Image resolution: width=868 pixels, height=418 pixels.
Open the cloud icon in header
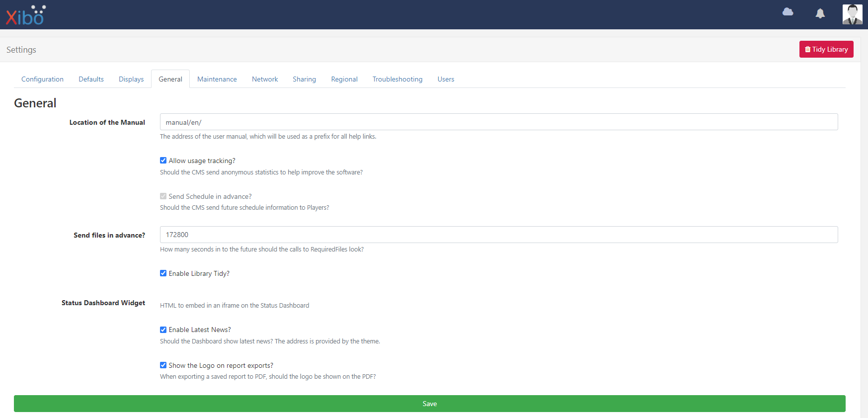click(x=788, y=12)
